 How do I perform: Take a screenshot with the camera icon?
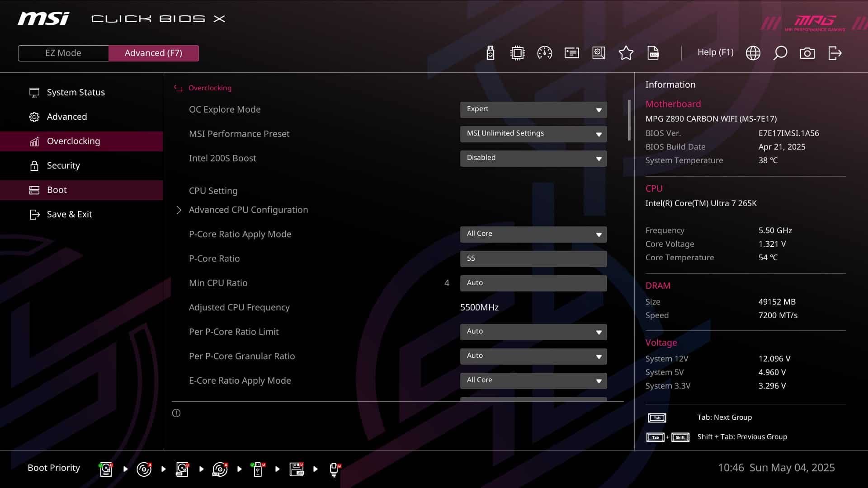tap(807, 53)
